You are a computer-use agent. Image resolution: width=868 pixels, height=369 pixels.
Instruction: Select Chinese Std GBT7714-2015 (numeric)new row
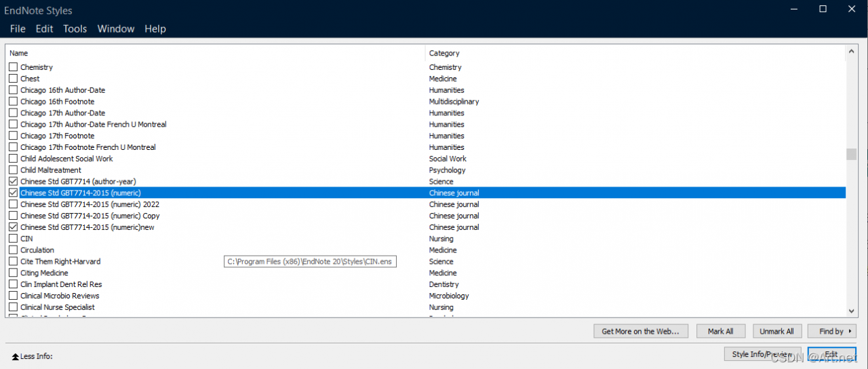coord(426,227)
